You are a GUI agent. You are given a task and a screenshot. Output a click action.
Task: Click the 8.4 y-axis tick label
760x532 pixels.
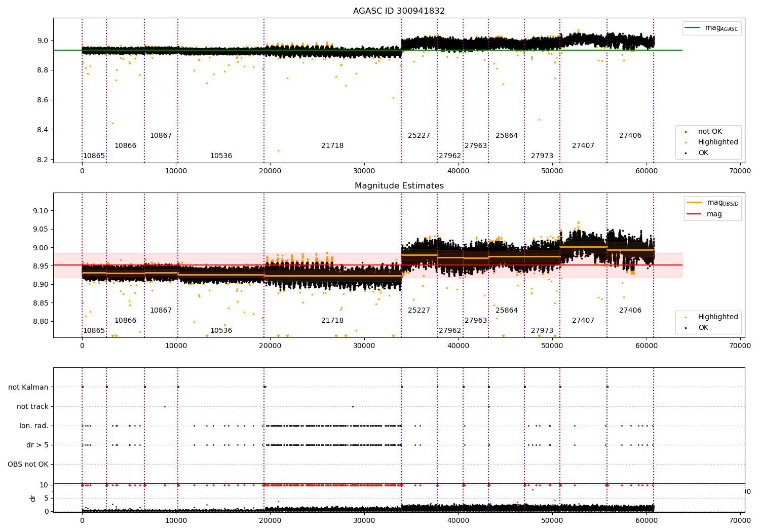pos(43,130)
